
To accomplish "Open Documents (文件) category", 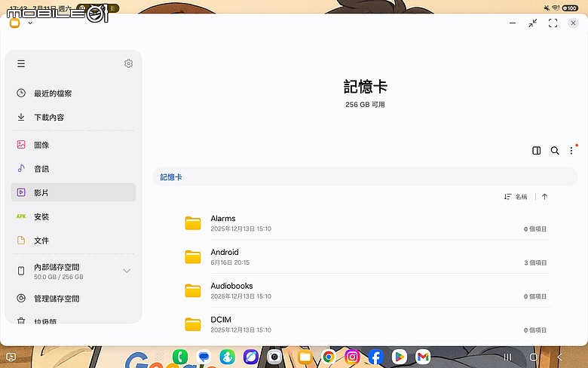I will [x=74, y=241].
